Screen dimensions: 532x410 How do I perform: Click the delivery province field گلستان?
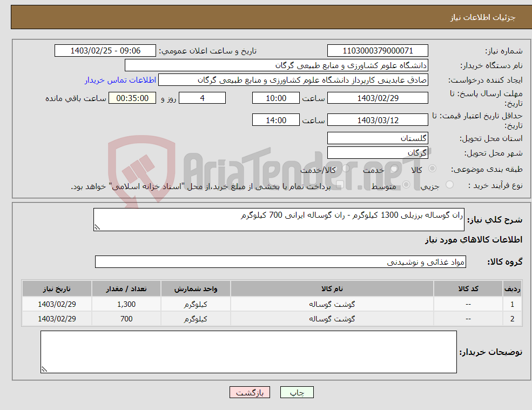tap(378, 138)
